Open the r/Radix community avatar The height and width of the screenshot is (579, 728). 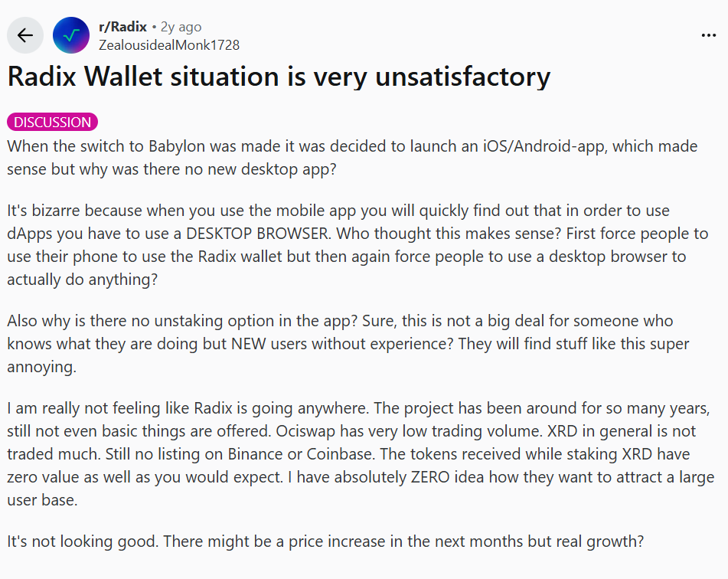[70, 35]
